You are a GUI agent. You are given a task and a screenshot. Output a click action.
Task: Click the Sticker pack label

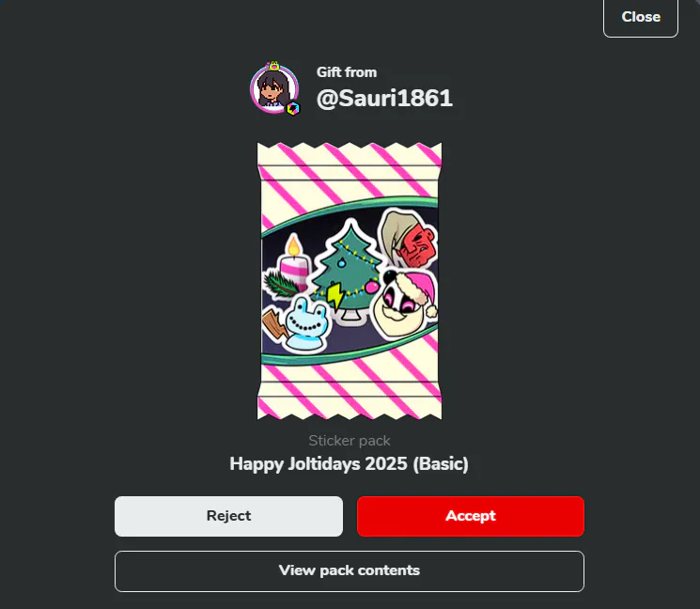[350, 441]
